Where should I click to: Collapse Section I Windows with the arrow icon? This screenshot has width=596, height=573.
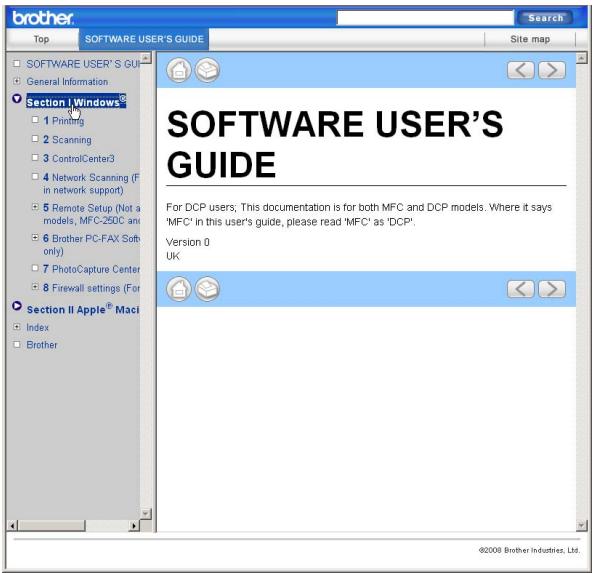tap(17, 99)
